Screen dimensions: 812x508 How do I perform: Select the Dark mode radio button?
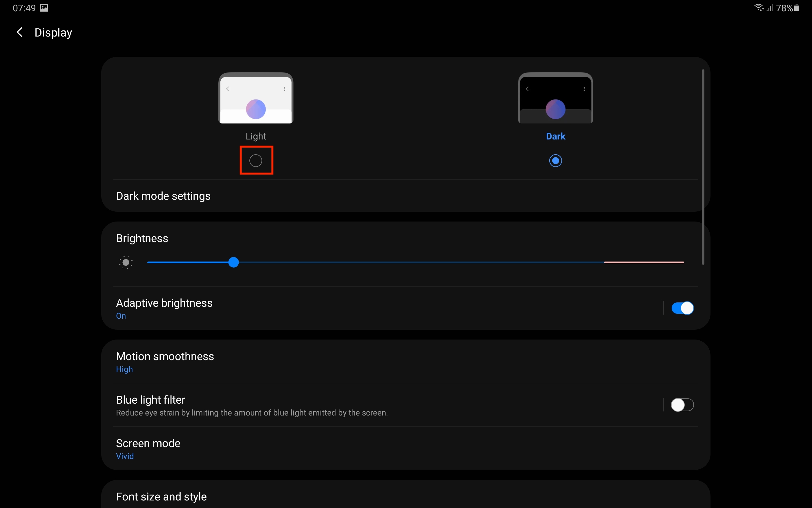[x=555, y=161]
